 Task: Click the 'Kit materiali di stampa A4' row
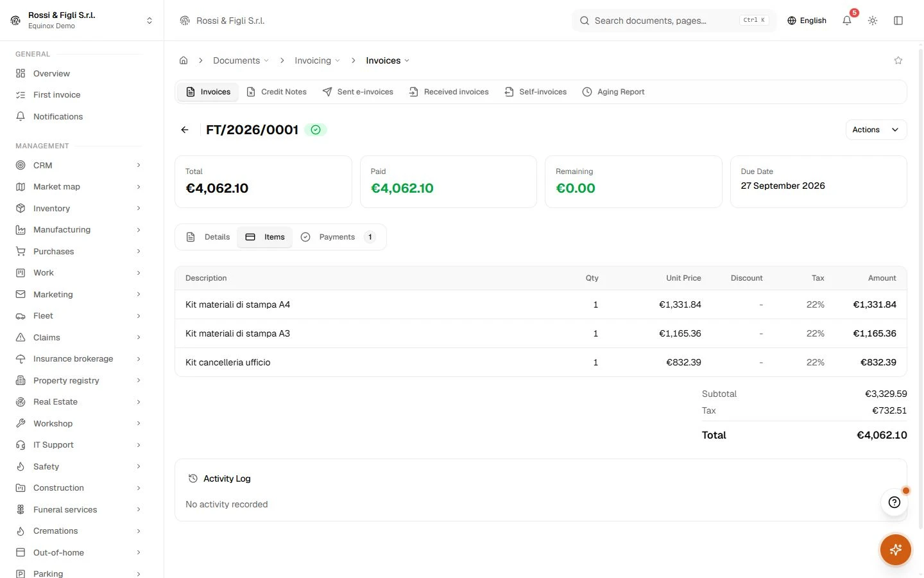pyautogui.click(x=541, y=304)
